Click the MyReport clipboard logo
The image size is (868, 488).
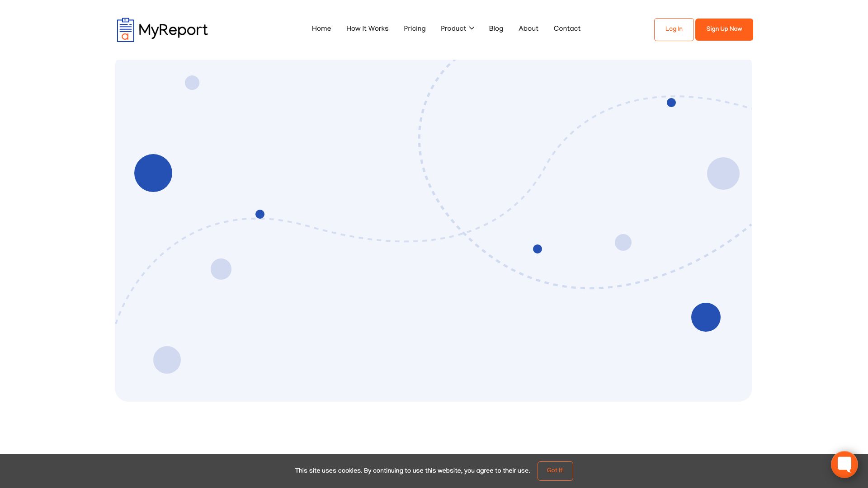coord(162,30)
